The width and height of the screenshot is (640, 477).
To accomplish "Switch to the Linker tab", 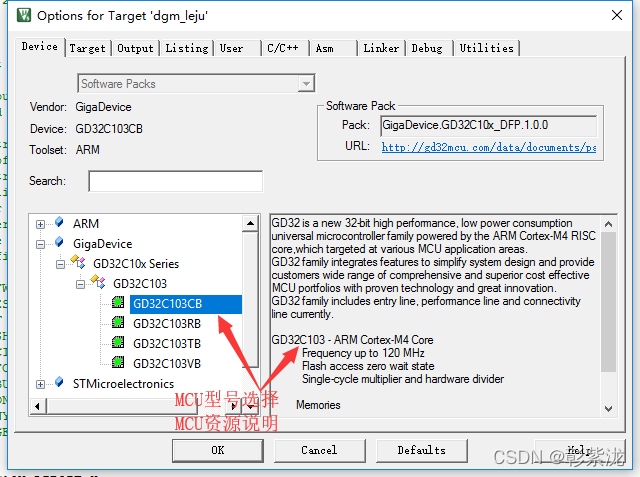I will (x=381, y=48).
